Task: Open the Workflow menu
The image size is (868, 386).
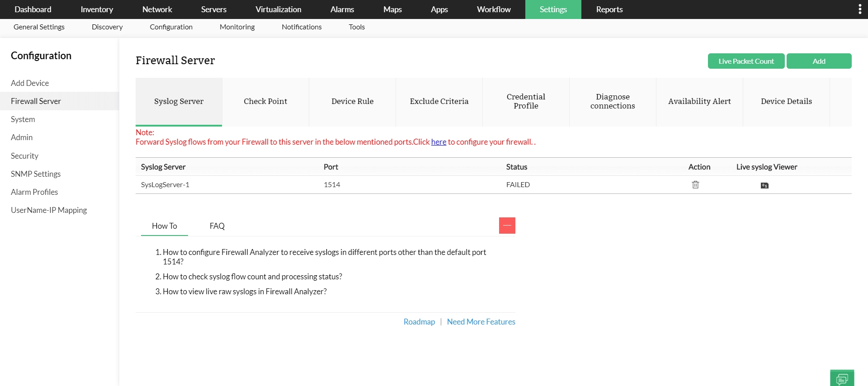Action: (494, 9)
